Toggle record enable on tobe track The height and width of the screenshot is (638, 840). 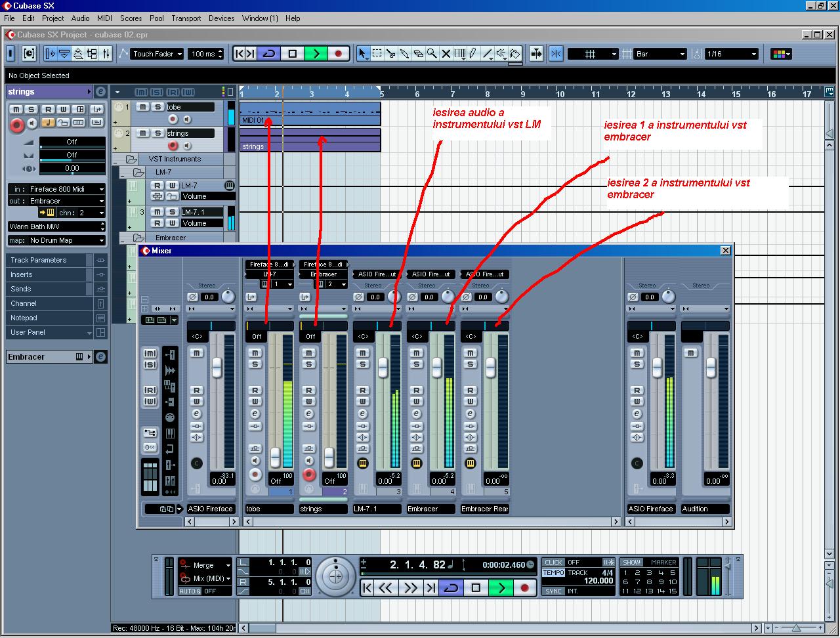[173, 119]
